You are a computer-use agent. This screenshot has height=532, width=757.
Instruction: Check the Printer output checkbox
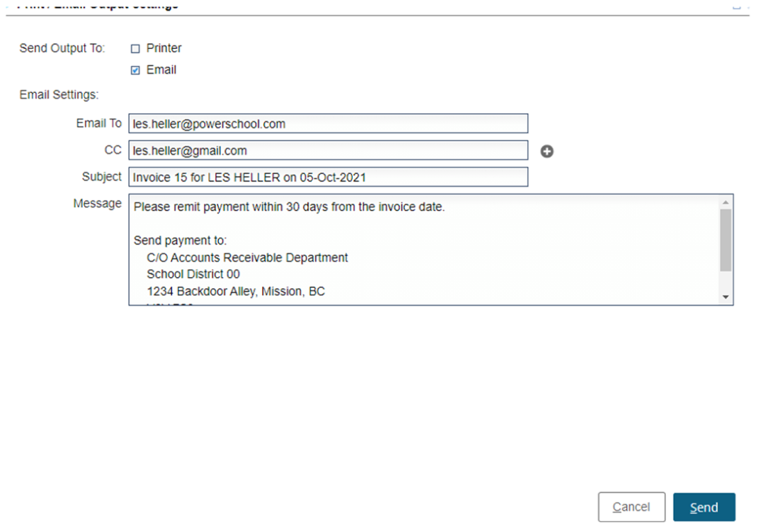pos(135,49)
